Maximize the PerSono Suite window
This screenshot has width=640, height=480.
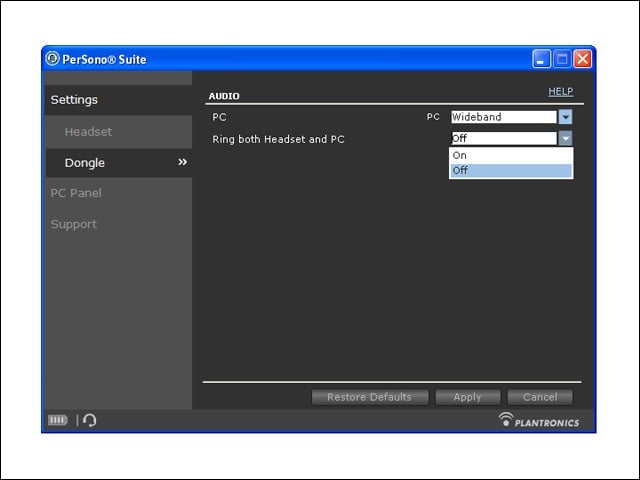562,59
